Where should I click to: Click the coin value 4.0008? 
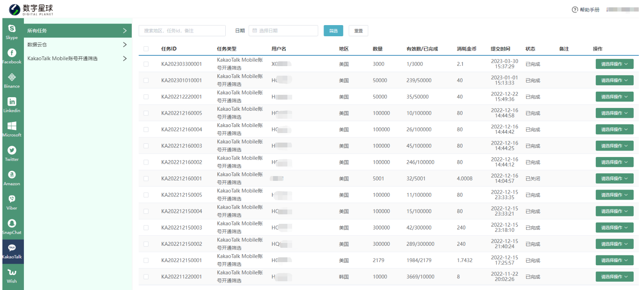(464, 178)
